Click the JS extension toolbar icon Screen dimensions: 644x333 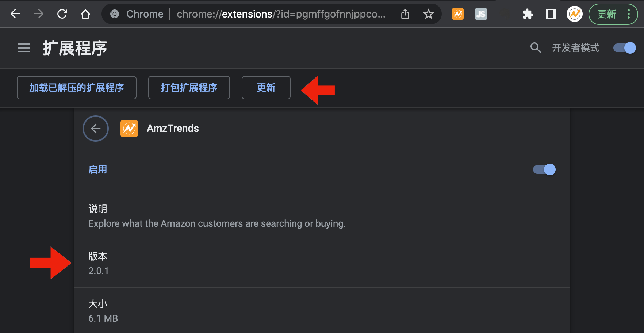click(x=481, y=14)
